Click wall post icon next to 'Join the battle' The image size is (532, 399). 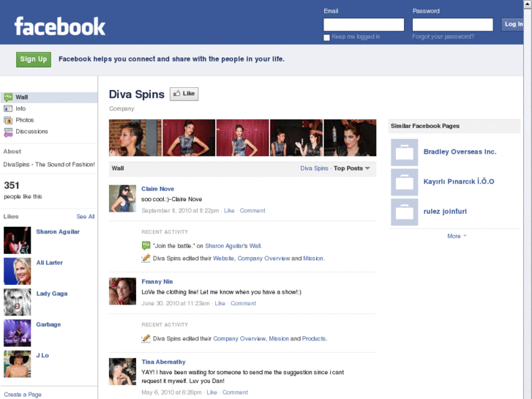click(x=146, y=245)
